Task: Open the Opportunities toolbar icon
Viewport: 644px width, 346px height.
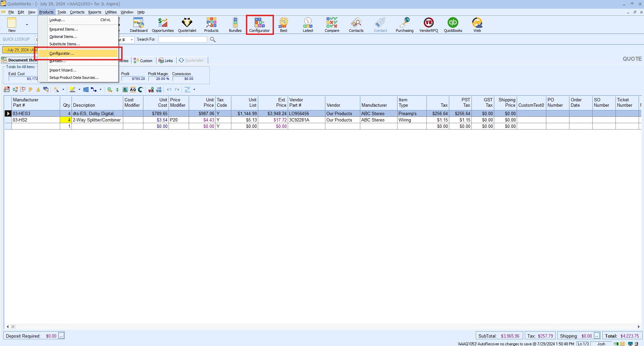Action: [163, 25]
